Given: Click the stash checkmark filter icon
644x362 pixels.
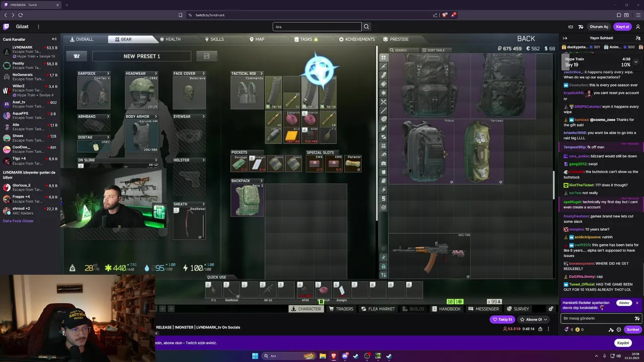Looking at the screenshot, I should point(383,207).
